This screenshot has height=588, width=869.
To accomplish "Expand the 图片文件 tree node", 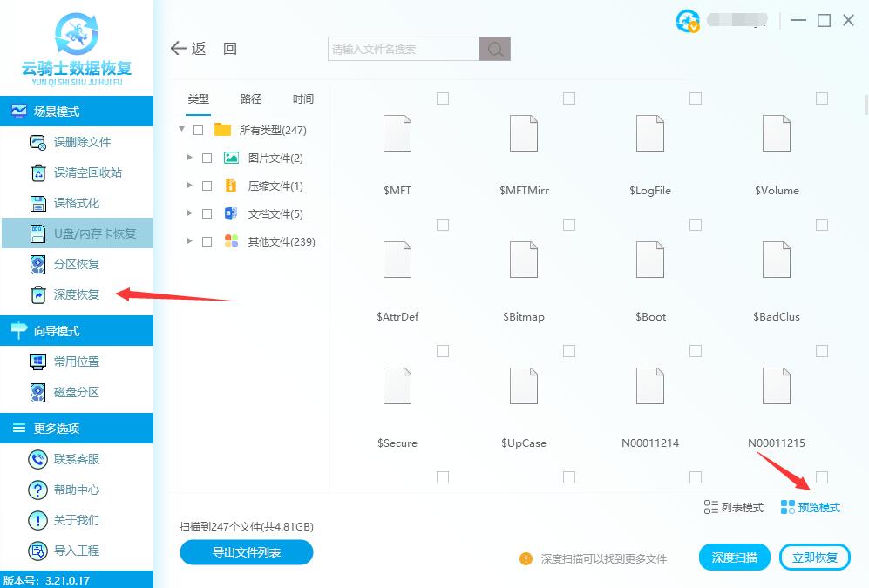I will pyautogui.click(x=189, y=158).
